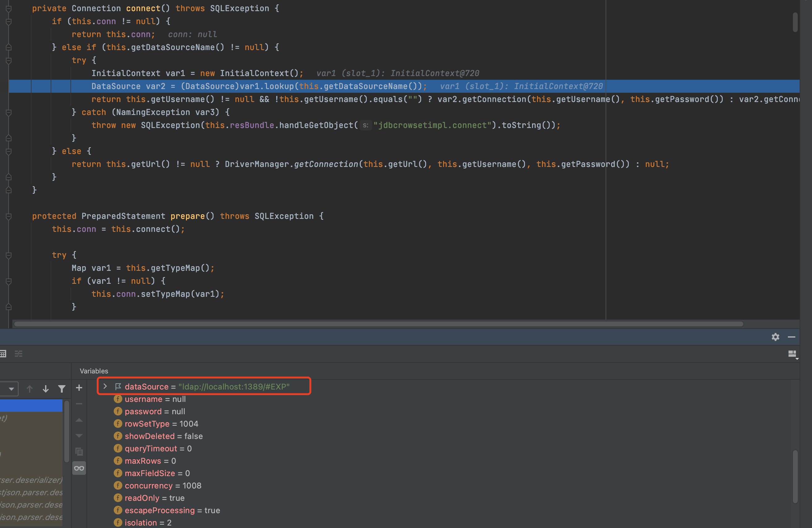Click the frames list scrollbar

[67, 432]
